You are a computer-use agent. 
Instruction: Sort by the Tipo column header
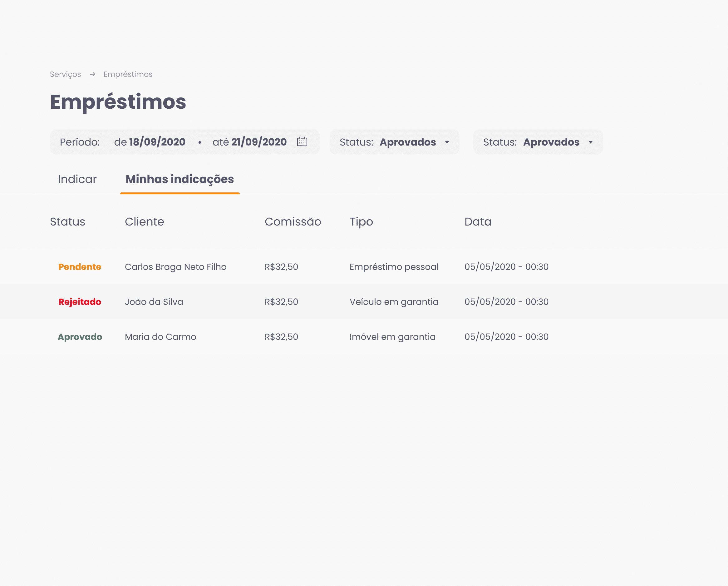361,222
